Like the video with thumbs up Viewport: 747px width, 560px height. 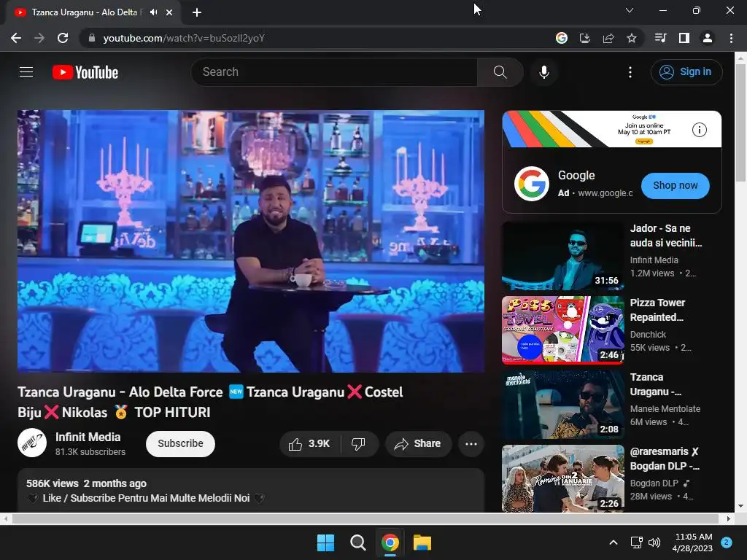tap(309, 444)
